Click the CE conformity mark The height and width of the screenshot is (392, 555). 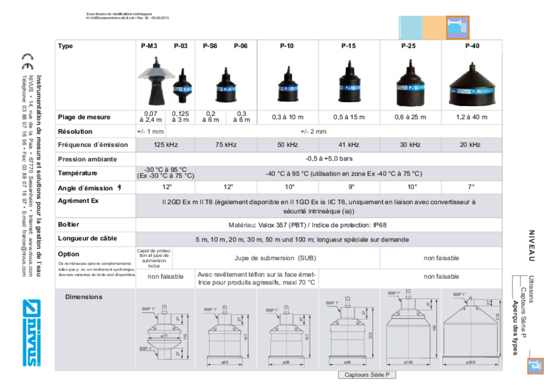click(x=28, y=62)
